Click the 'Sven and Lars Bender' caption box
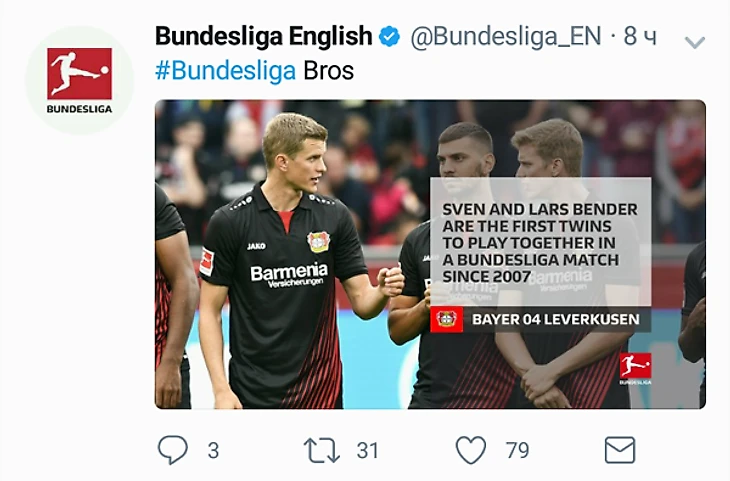 (541, 242)
